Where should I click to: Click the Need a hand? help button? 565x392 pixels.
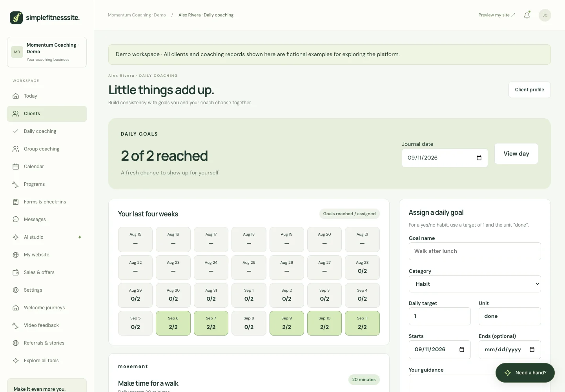click(525, 373)
